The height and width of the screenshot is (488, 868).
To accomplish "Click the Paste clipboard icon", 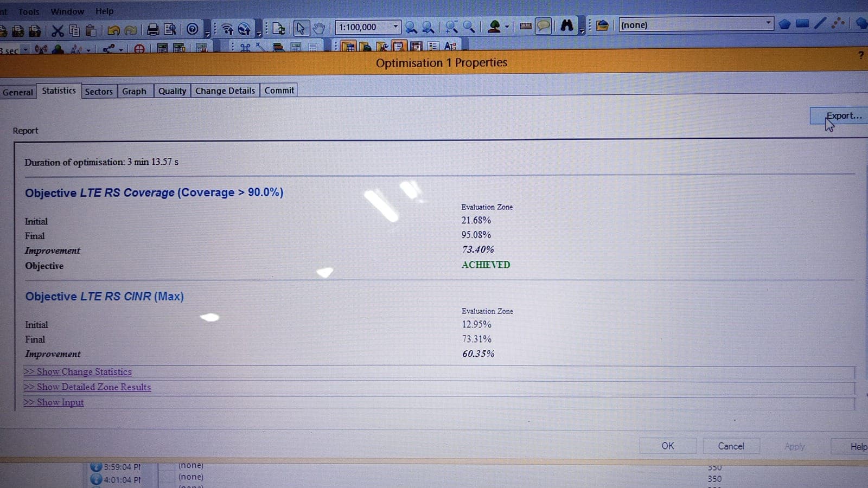I will coord(91,30).
